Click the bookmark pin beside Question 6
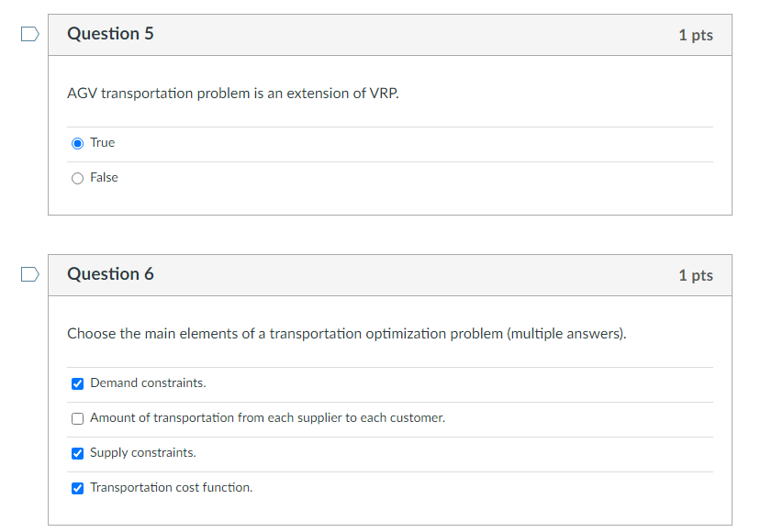The height and width of the screenshot is (532, 772). 28,273
